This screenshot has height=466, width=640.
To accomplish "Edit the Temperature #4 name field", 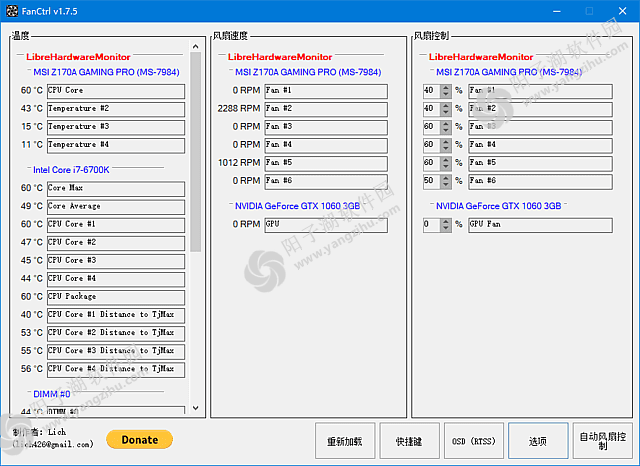I will click(x=116, y=145).
